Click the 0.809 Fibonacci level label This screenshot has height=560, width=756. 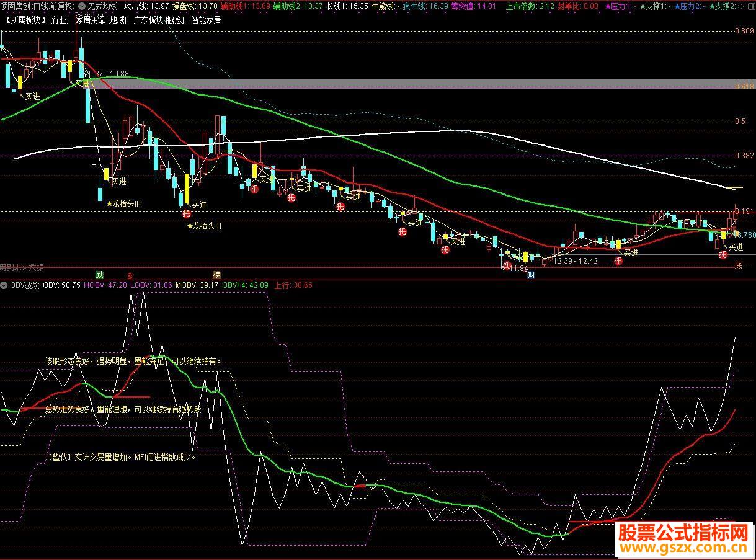(744, 31)
